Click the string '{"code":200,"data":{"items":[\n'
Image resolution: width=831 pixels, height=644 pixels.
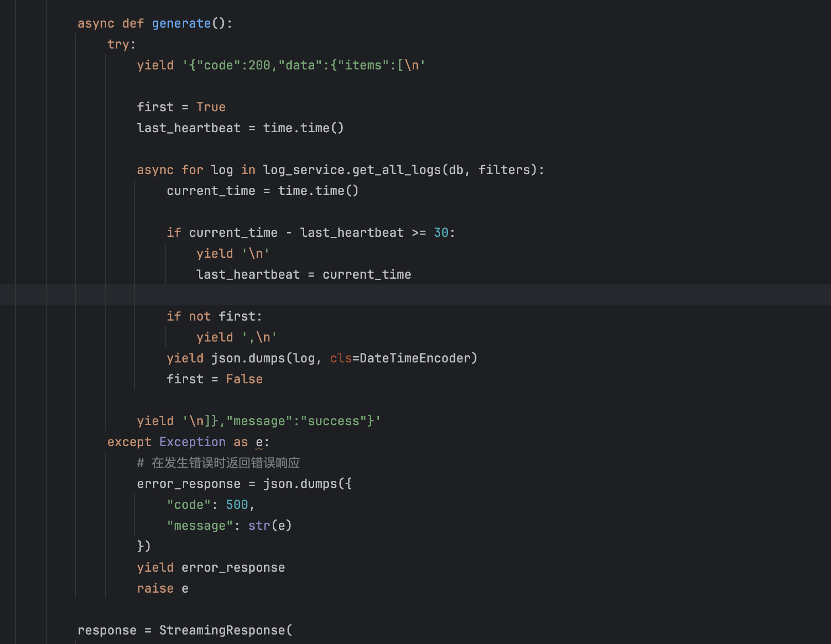tap(304, 65)
